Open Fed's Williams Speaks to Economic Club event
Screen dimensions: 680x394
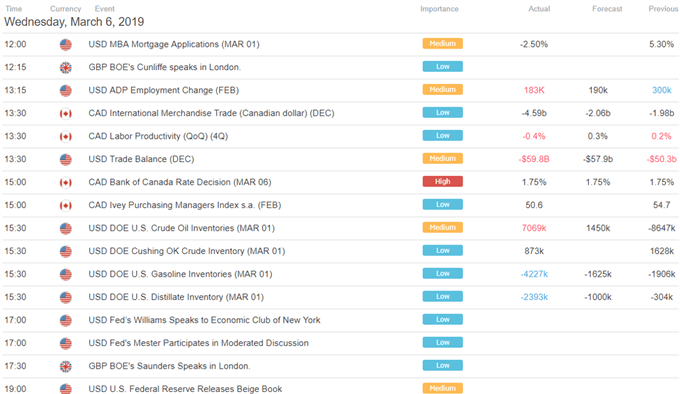[x=204, y=320]
